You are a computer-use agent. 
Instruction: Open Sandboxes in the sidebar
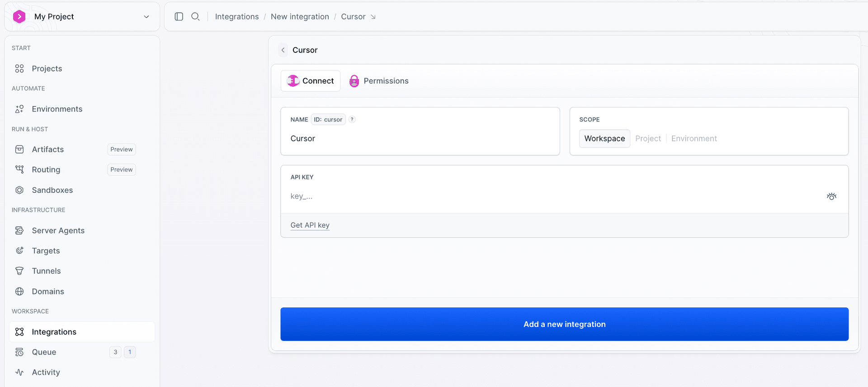[52, 190]
